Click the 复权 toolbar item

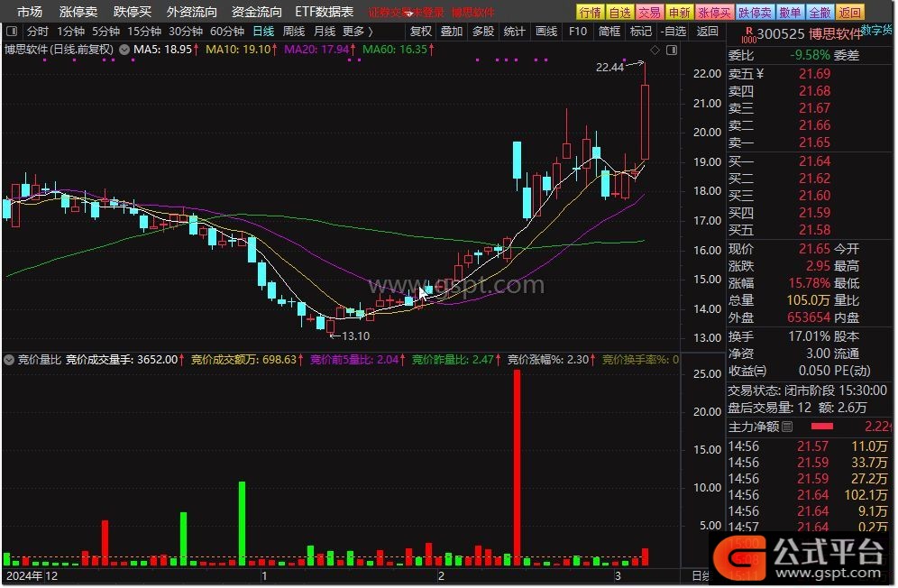point(420,31)
